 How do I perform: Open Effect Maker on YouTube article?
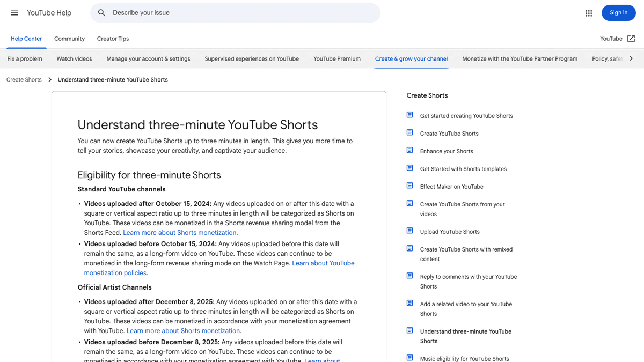pos(452,187)
